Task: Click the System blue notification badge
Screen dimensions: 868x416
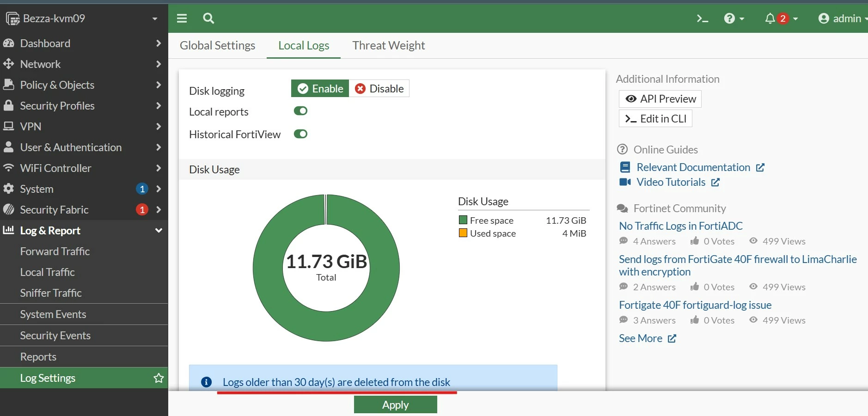Action: click(x=142, y=189)
